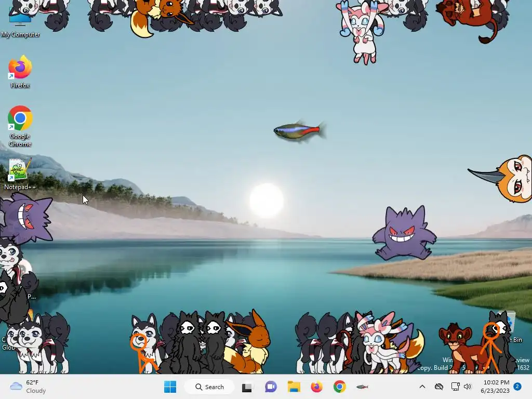Open File Explorer from the taskbar
The width and height of the screenshot is (532, 399).
coord(294,387)
